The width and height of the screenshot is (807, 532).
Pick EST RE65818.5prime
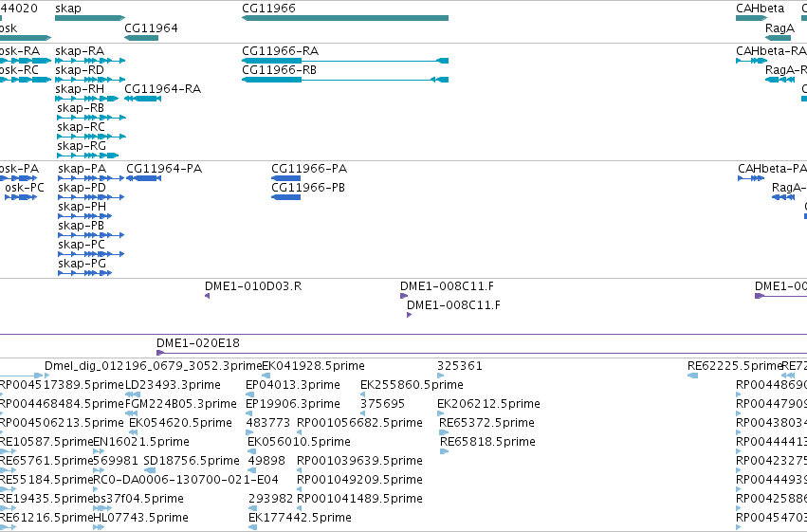click(444, 451)
